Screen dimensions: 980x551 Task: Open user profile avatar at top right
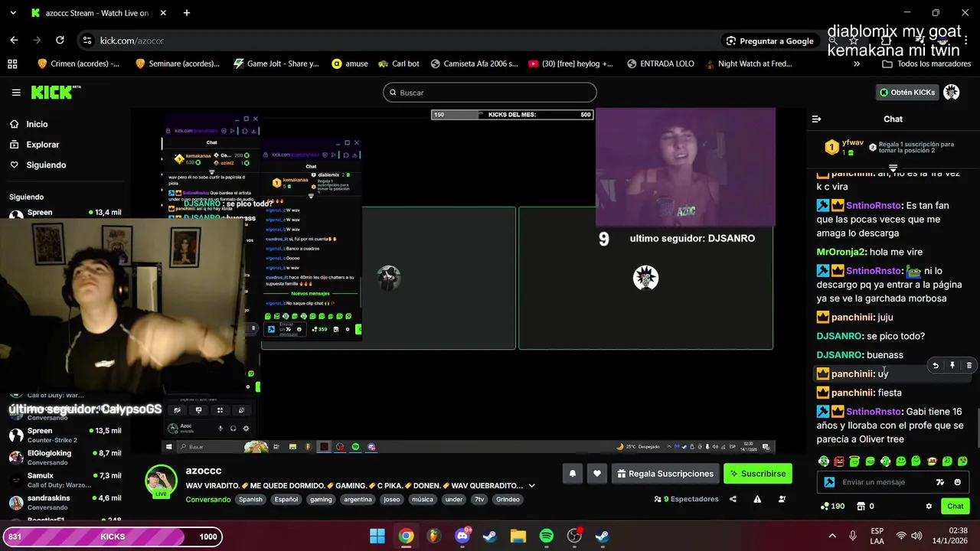951,93
